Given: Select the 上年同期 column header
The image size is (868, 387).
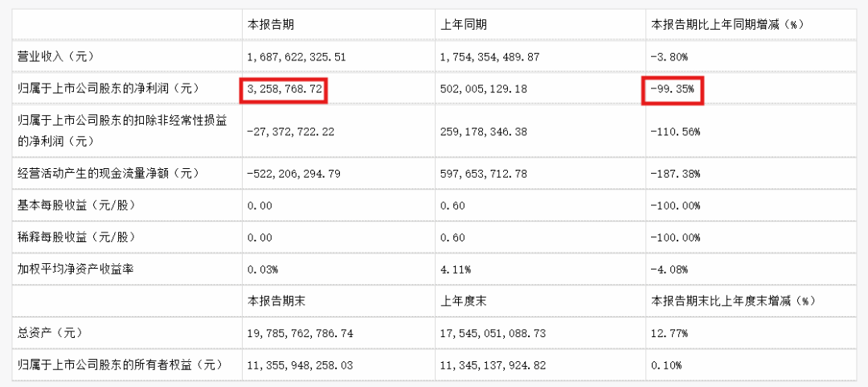Looking at the screenshot, I should [464, 24].
